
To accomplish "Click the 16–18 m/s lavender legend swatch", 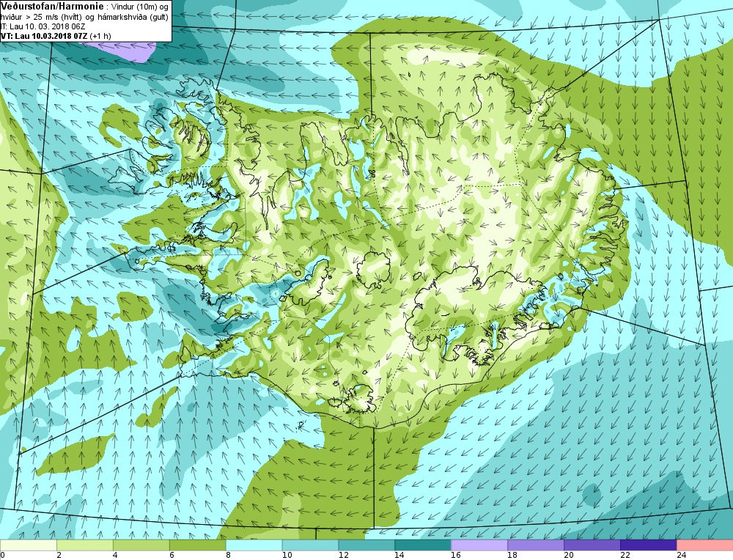I will coord(479,545).
